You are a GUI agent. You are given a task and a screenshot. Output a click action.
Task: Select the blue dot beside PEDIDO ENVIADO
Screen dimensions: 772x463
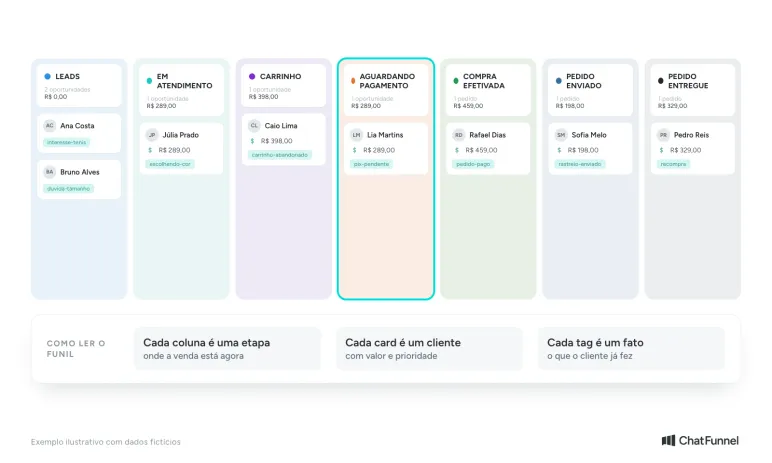tap(559, 81)
